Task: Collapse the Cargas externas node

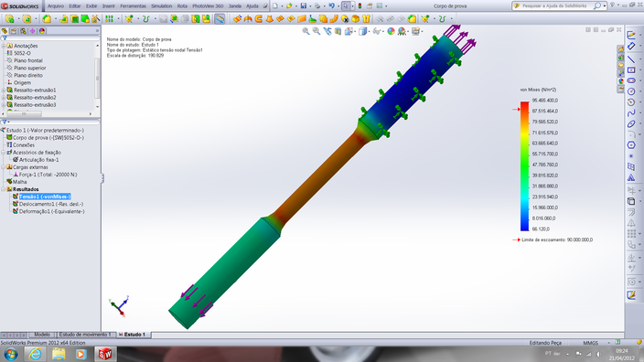Action: [4, 167]
